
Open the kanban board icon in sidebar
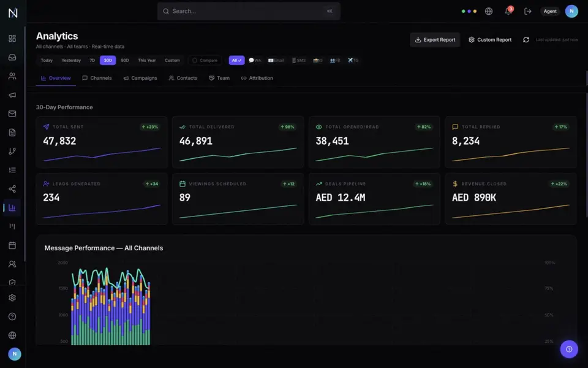coord(12,226)
